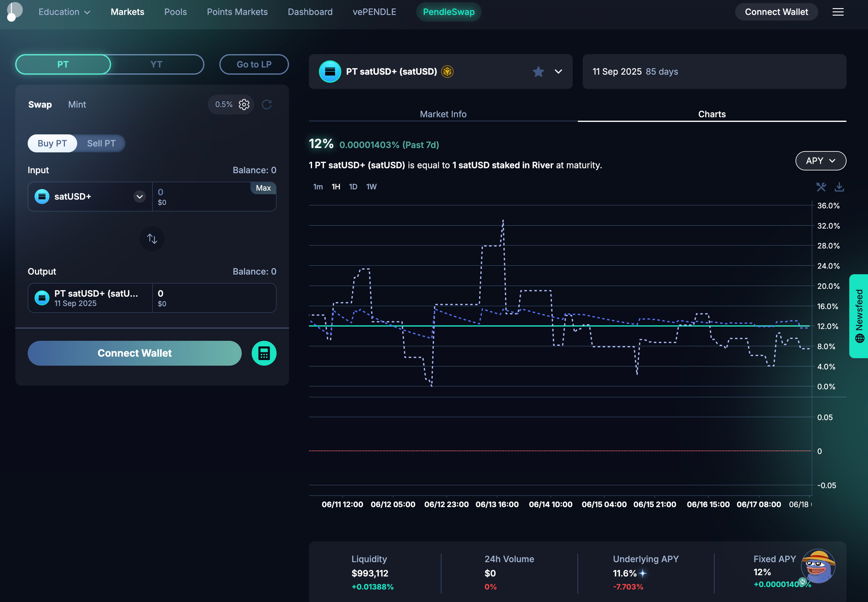Open the hamburger menu icon
Image resolution: width=868 pixels, height=602 pixels.
[x=838, y=12]
